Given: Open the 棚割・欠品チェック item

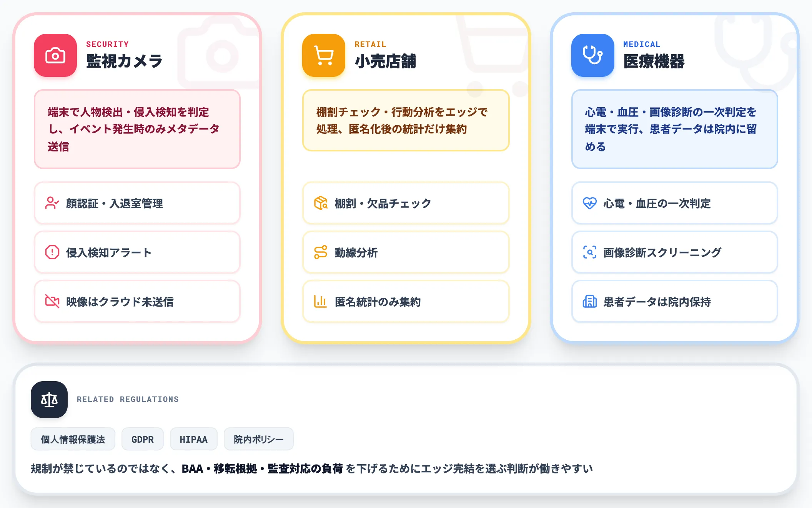Looking at the screenshot, I should [x=406, y=203].
